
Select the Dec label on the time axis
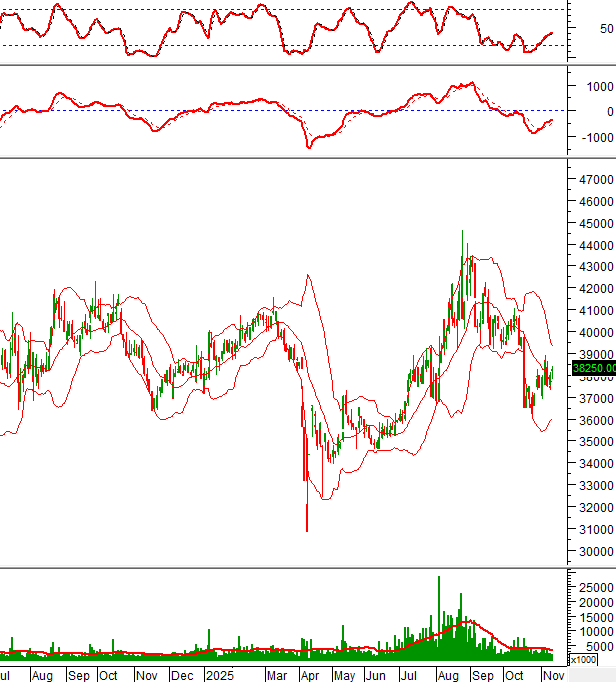pyautogui.click(x=182, y=675)
